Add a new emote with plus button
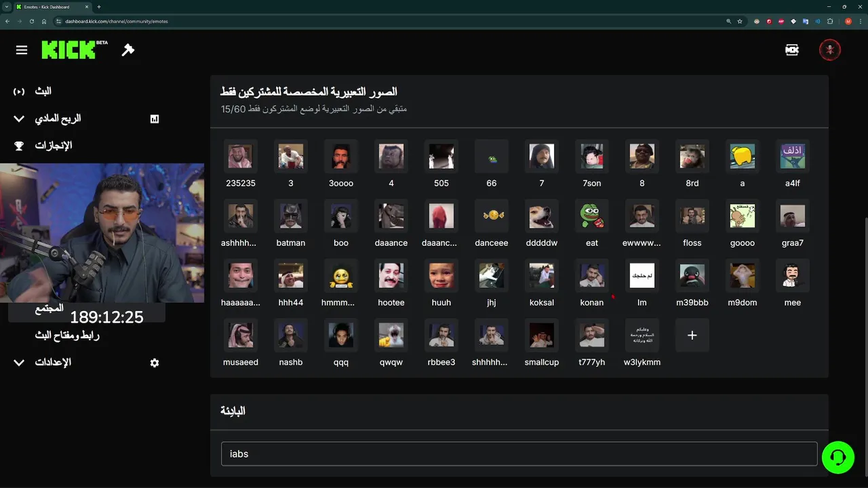The image size is (868, 488). pyautogui.click(x=692, y=335)
